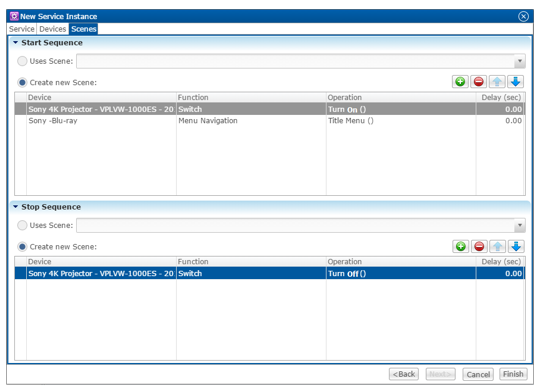This screenshot has width=539, height=391.
Task: Remove selected row from Start Sequence scene
Action: point(478,82)
